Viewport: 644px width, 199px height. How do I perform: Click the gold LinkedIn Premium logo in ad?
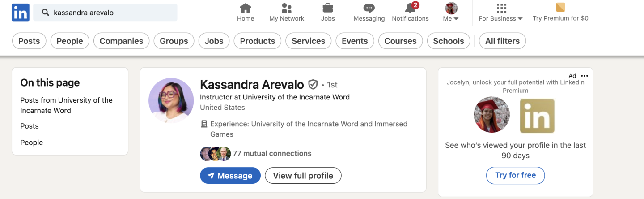coord(537,116)
